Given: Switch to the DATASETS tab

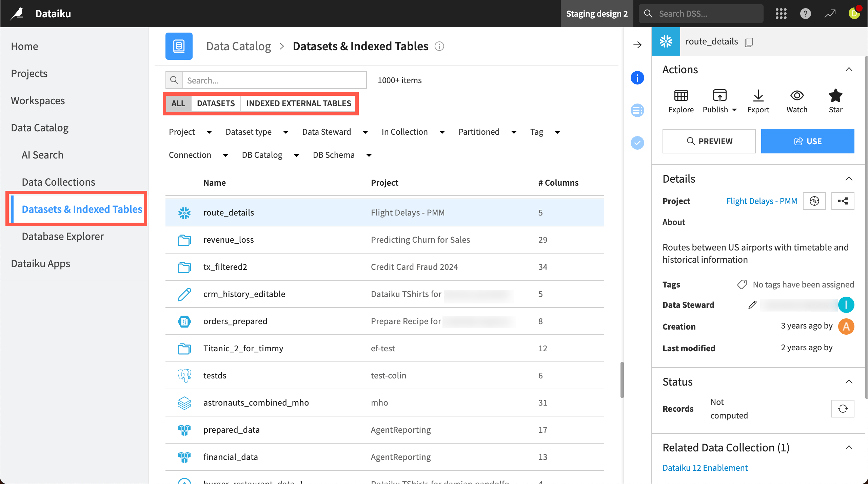Looking at the screenshot, I should (x=216, y=103).
